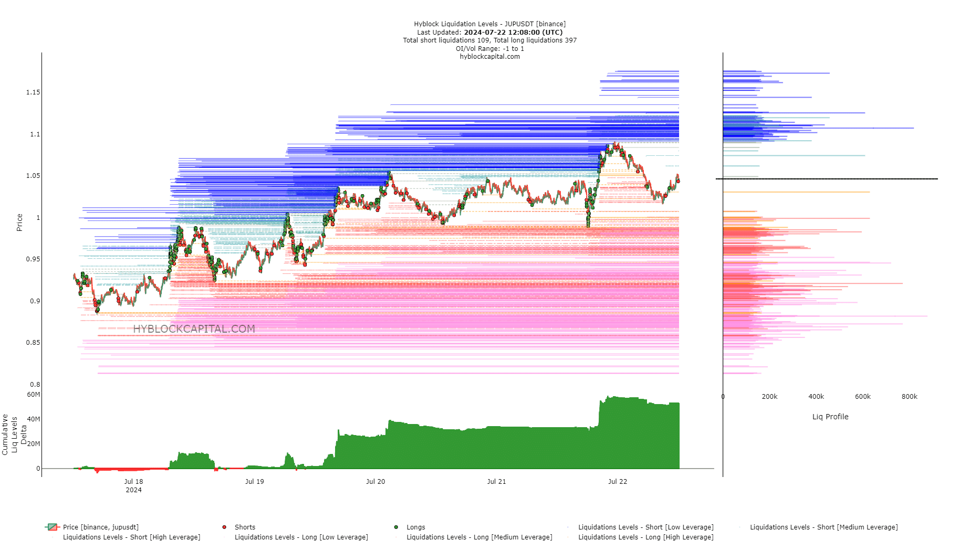This screenshot has height=551, width=980.
Task: Toggle Liquidations Levels - Long [High Leverage] legend entry
Action: pyautogui.click(x=645, y=537)
